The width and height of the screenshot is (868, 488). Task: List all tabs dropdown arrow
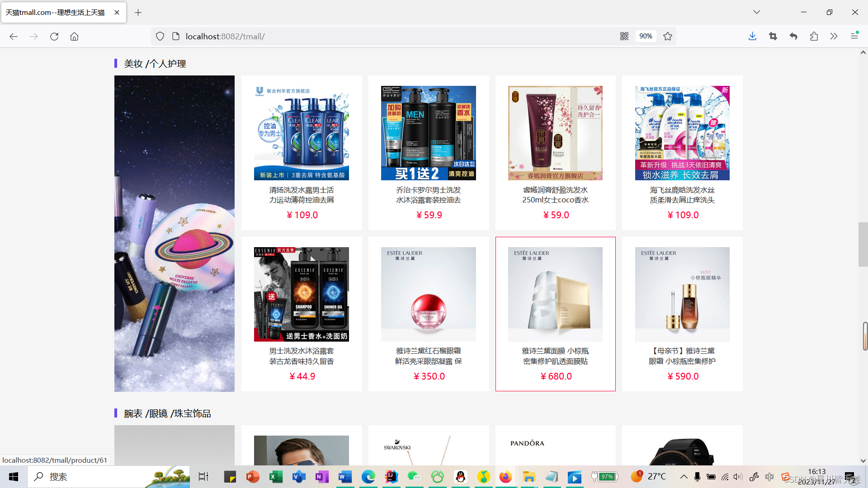tap(757, 12)
